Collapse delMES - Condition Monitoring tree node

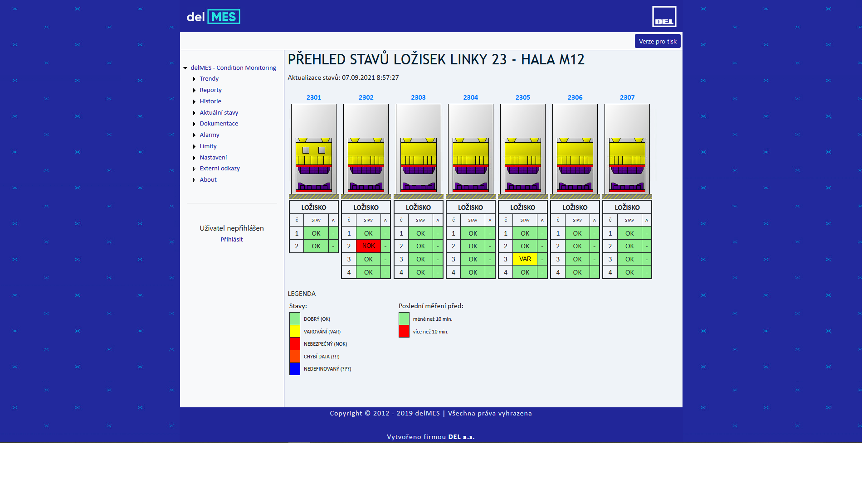click(x=185, y=68)
